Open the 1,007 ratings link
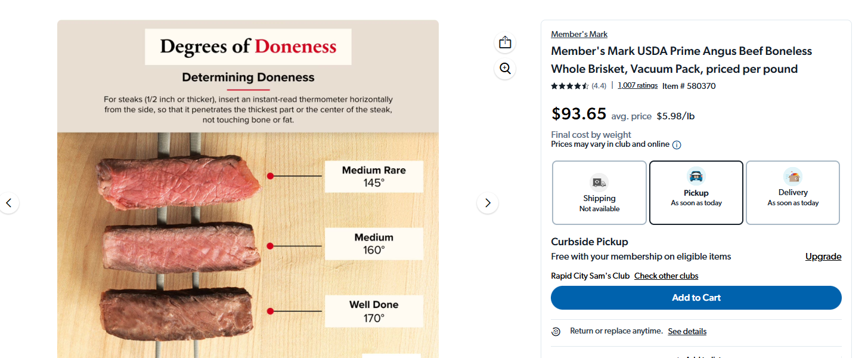The height and width of the screenshot is (358, 868). (637, 85)
